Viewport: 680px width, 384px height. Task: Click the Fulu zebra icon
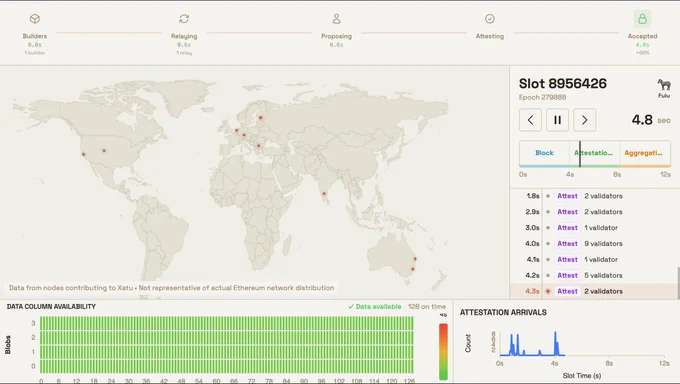click(664, 85)
